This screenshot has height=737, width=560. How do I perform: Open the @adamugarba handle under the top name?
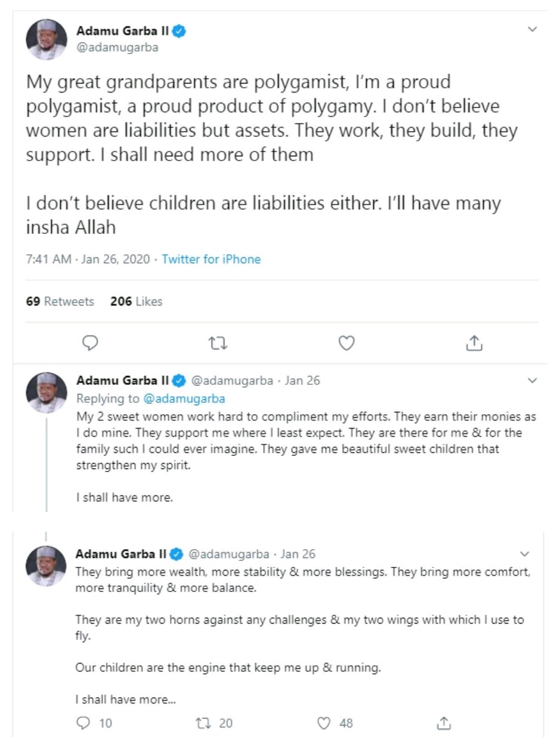pos(117,48)
